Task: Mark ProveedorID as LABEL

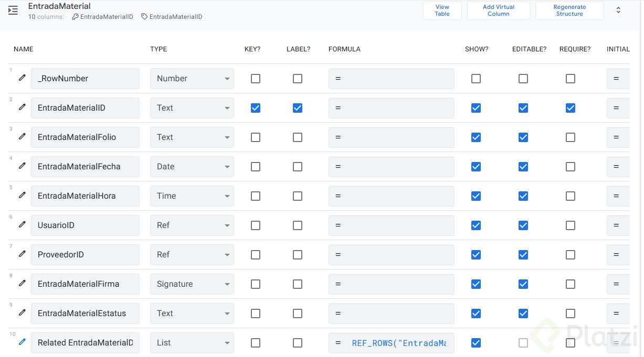Action: [298, 255]
